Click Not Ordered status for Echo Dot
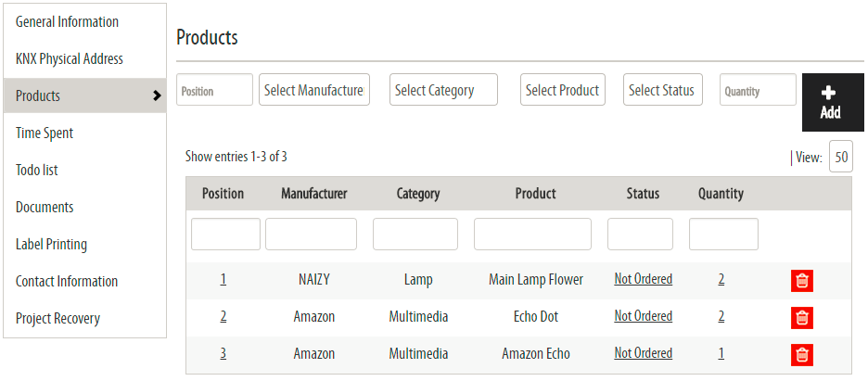This screenshot has height=381, width=868. click(644, 316)
